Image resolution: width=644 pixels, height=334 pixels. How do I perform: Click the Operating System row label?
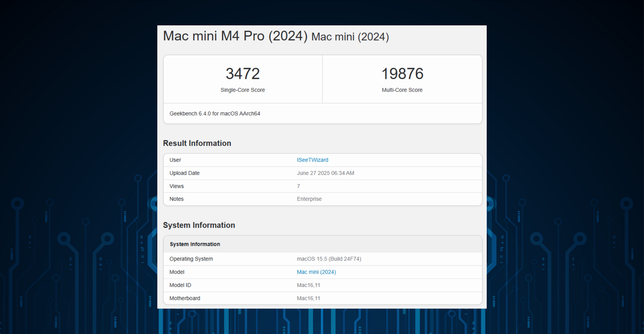pyautogui.click(x=191, y=259)
